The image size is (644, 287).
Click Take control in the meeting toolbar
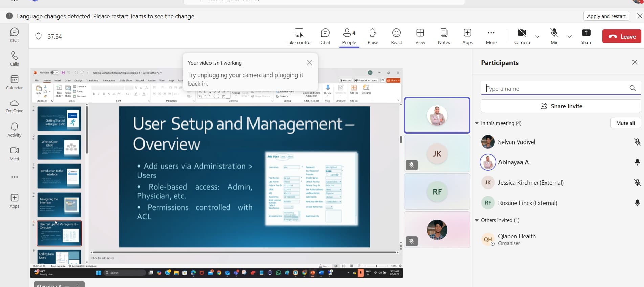click(299, 37)
